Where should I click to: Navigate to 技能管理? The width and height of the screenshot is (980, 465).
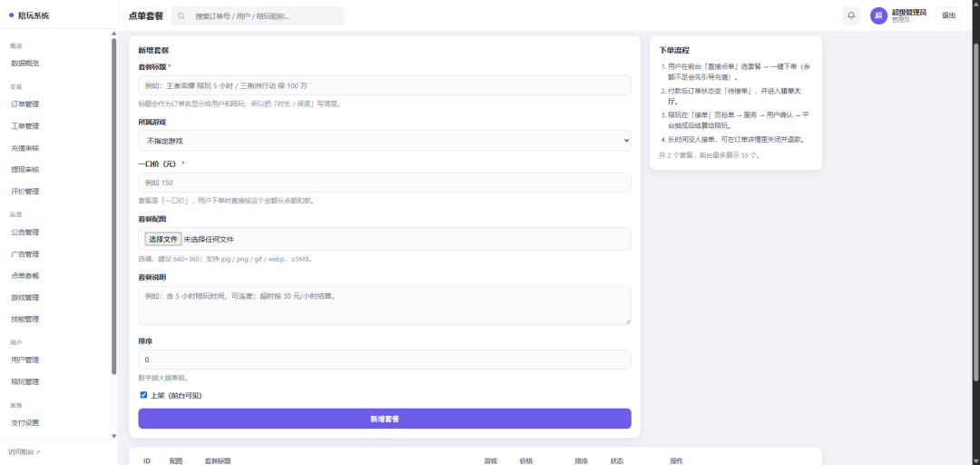coord(25,319)
